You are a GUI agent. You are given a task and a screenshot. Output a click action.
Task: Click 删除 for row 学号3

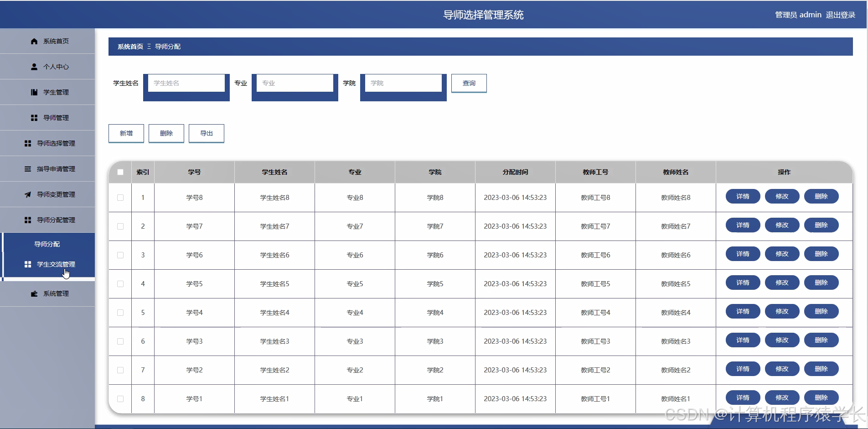[821, 340]
